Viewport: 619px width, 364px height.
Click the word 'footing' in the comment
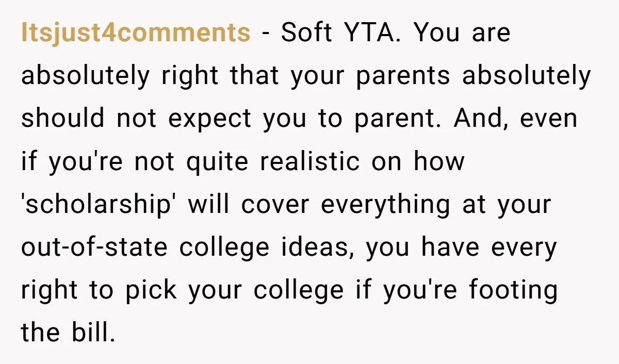513,291
